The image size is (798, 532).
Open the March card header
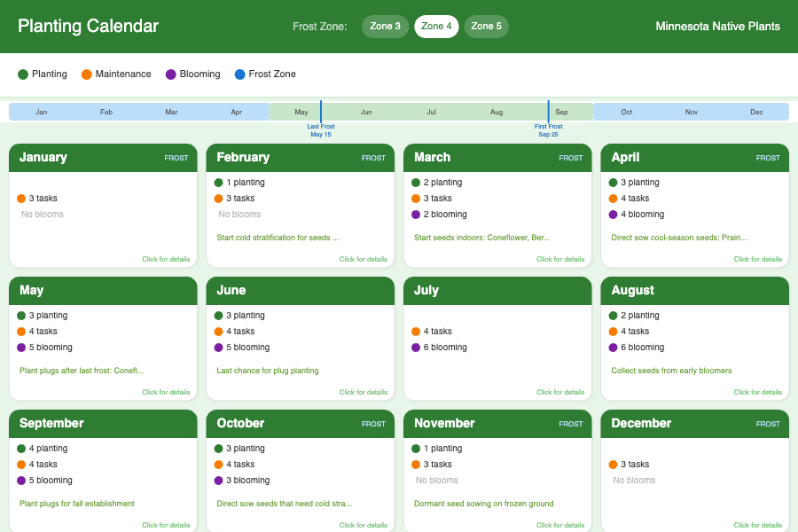[x=497, y=158]
